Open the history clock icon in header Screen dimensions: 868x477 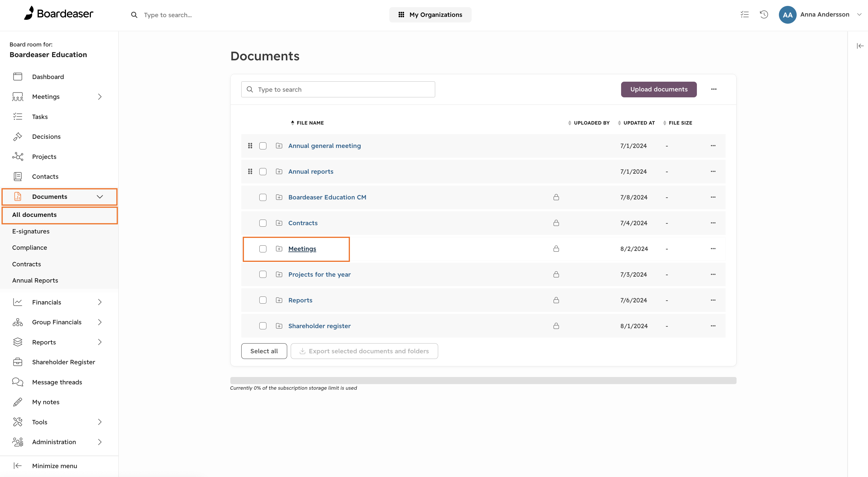click(763, 14)
